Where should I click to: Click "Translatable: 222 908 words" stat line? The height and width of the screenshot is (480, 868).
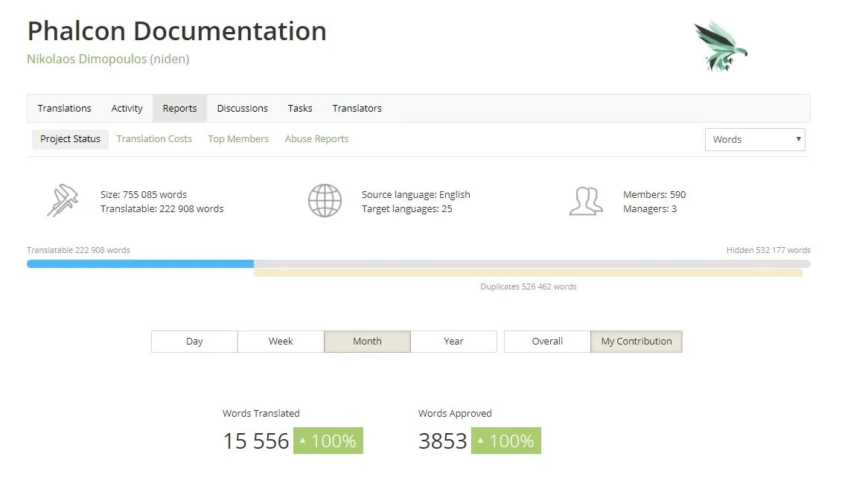point(162,208)
